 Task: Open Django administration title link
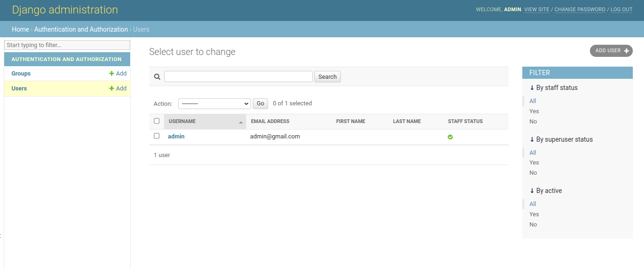[x=65, y=10]
